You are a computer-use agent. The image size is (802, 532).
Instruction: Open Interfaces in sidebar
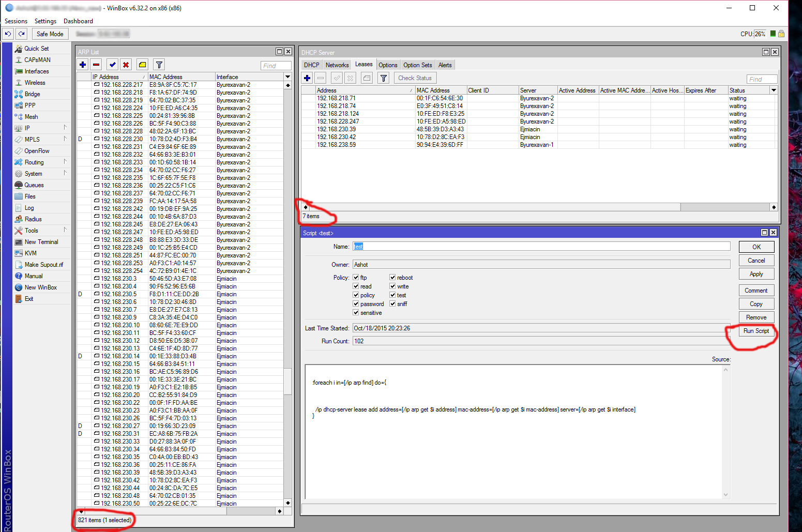[37, 71]
